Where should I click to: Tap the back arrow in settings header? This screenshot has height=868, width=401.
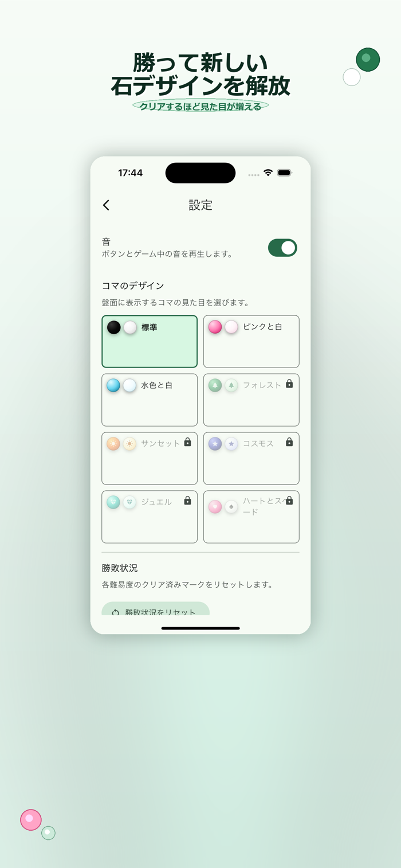tap(106, 205)
